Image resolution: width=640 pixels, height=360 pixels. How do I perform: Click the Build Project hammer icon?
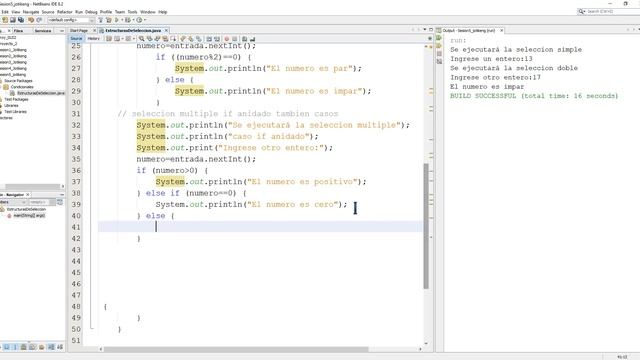pyautogui.click(x=100, y=20)
